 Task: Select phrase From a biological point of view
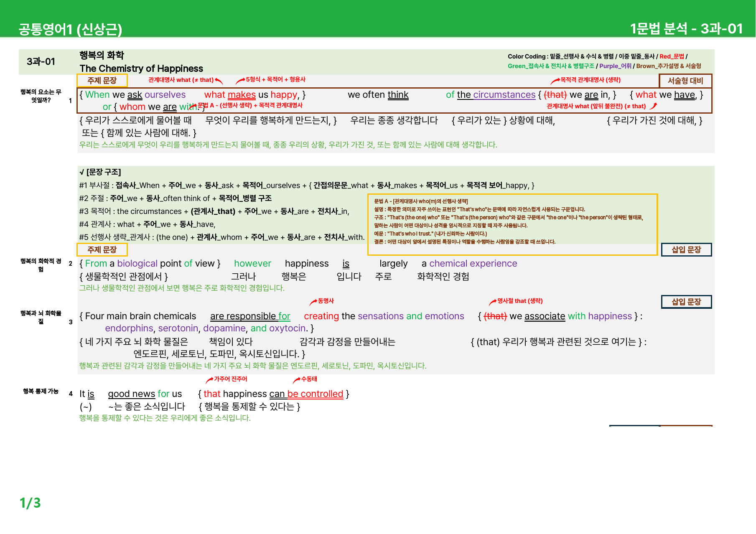pos(150,264)
